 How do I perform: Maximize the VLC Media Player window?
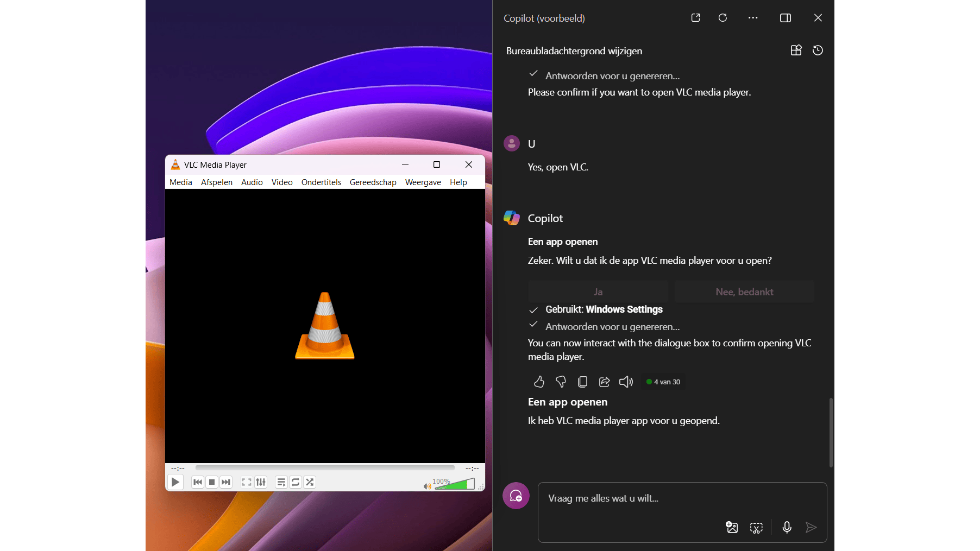click(437, 164)
